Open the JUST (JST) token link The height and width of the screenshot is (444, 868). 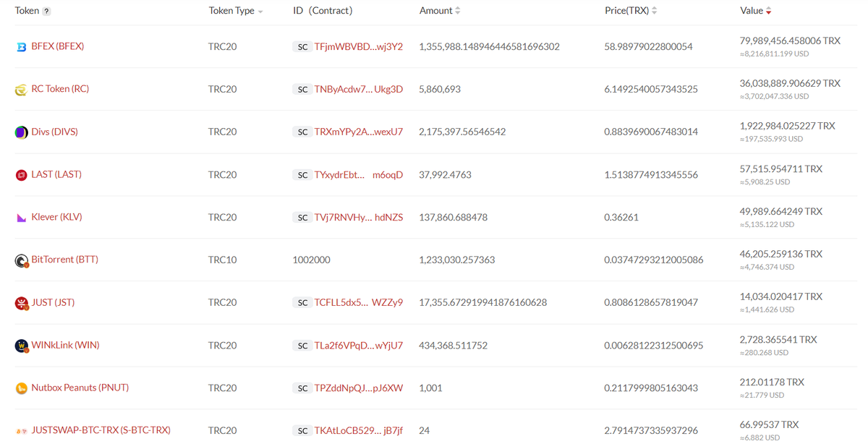[x=53, y=302]
